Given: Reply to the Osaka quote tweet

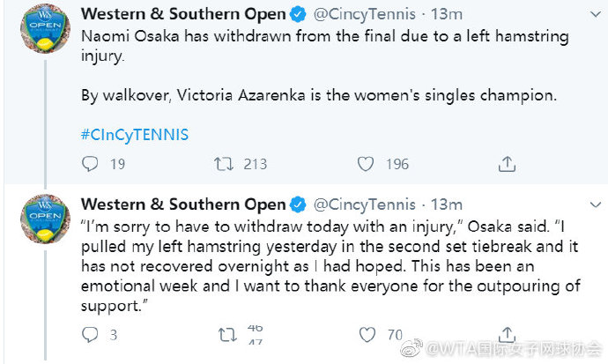Looking at the screenshot, I should pos(90,335).
